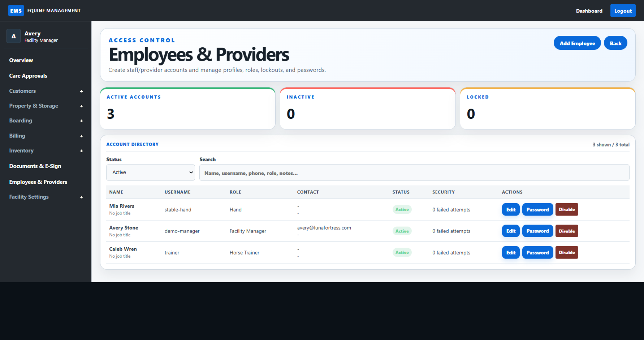Click username stable-hand
The width and height of the screenshot is (644, 340).
[x=178, y=210]
